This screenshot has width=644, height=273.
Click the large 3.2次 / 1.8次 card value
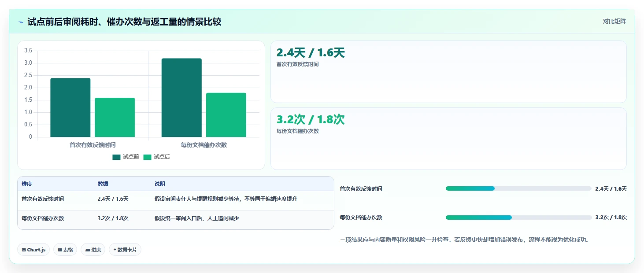tap(311, 120)
